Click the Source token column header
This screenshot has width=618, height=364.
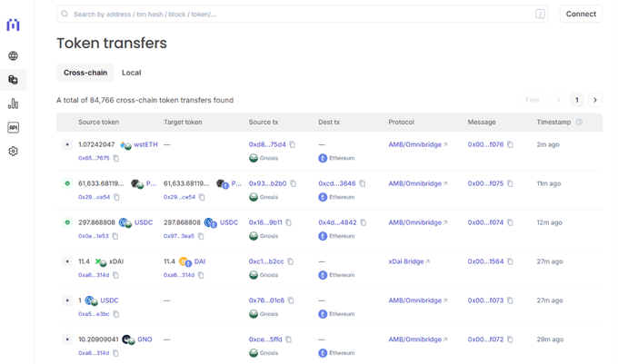[98, 122]
